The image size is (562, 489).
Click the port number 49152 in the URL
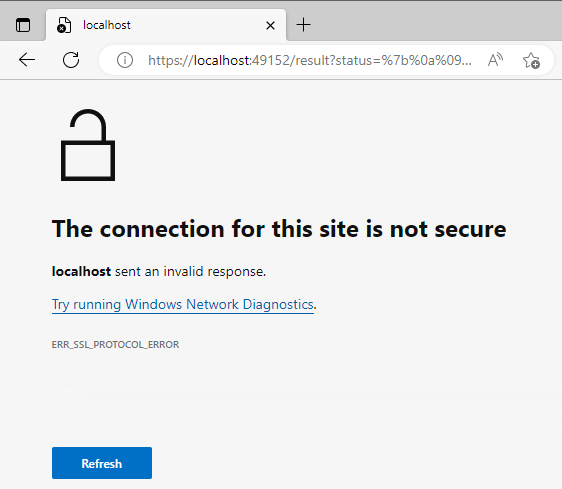point(271,60)
